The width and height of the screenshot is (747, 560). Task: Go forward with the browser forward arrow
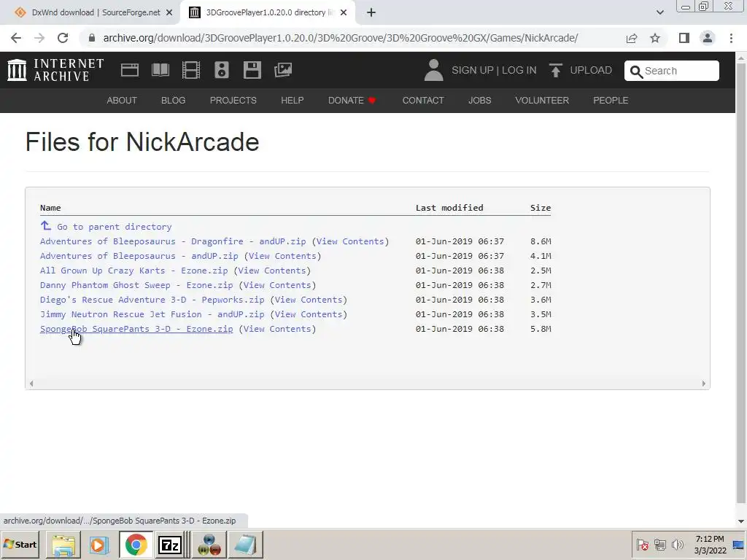point(39,38)
